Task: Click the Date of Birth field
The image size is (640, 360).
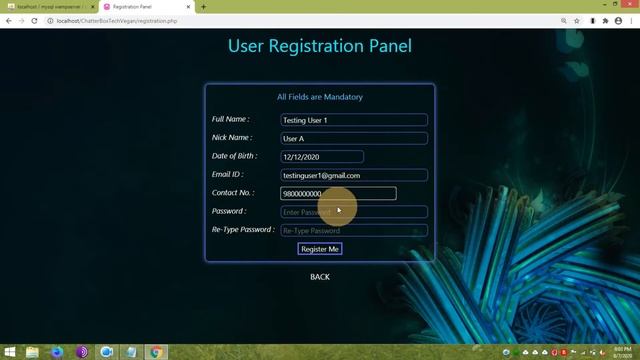Action: pyautogui.click(x=322, y=157)
